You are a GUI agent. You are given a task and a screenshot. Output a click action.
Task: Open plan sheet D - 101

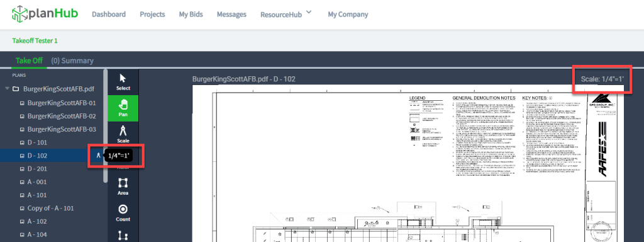[37, 142]
